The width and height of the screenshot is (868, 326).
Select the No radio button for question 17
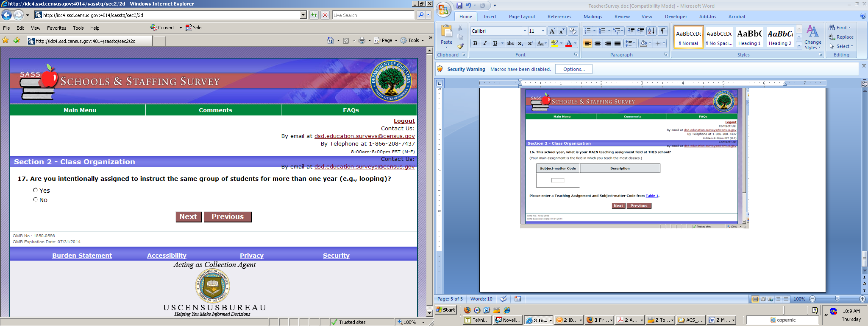pos(36,200)
